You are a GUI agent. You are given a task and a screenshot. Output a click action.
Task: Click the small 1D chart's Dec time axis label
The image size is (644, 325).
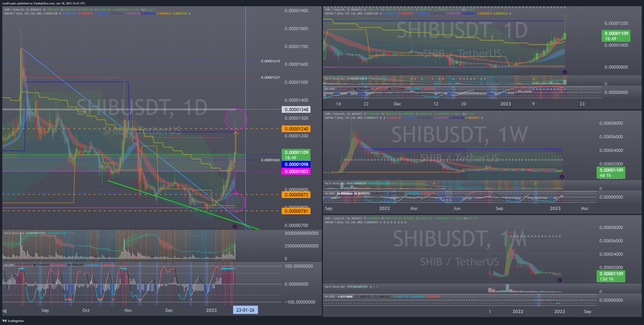[397, 104]
